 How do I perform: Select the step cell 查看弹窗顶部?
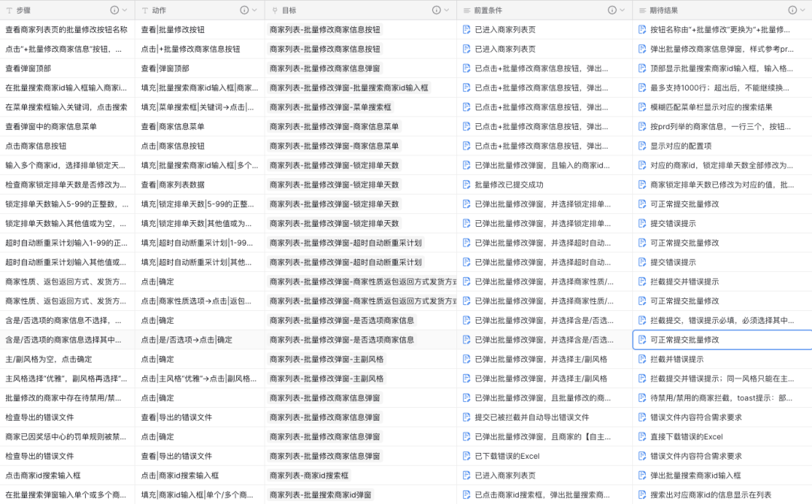[68, 68]
